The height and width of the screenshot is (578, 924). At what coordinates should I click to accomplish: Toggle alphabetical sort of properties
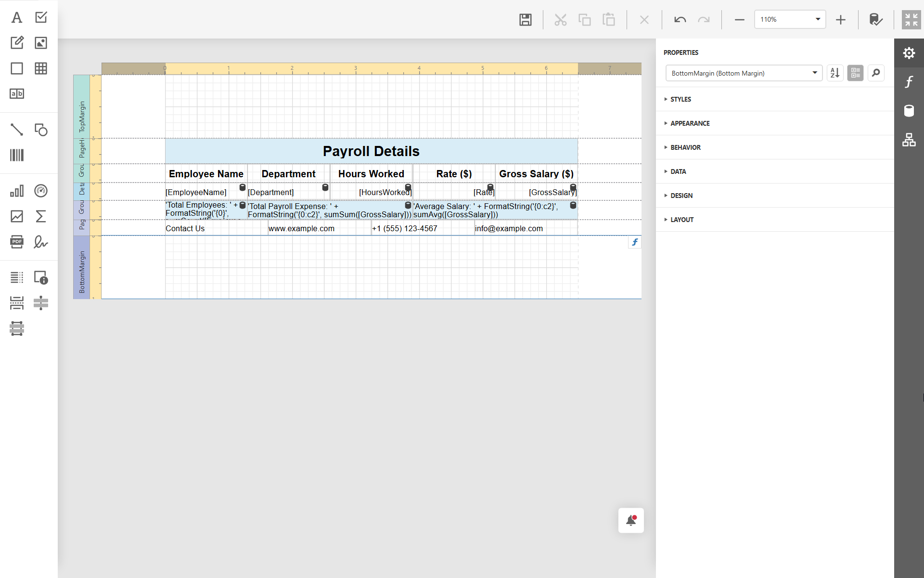(x=835, y=73)
